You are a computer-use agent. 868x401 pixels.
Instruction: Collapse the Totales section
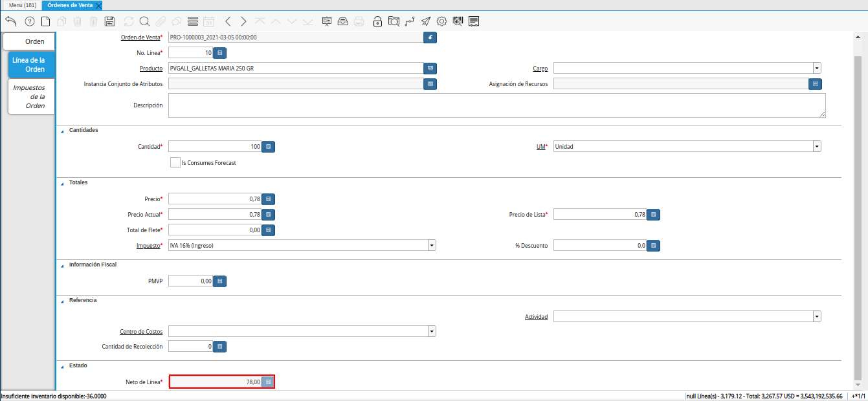[x=63, y=183]
